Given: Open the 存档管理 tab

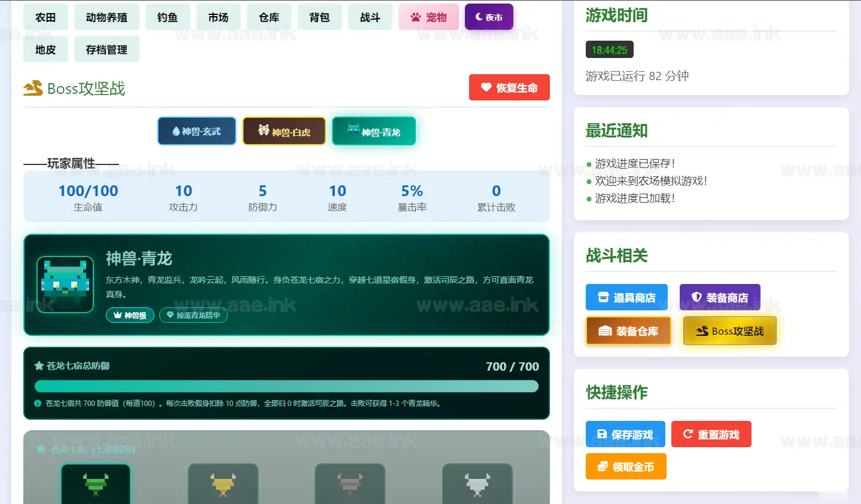Looking at the screenshot, I should coord(107,50).
